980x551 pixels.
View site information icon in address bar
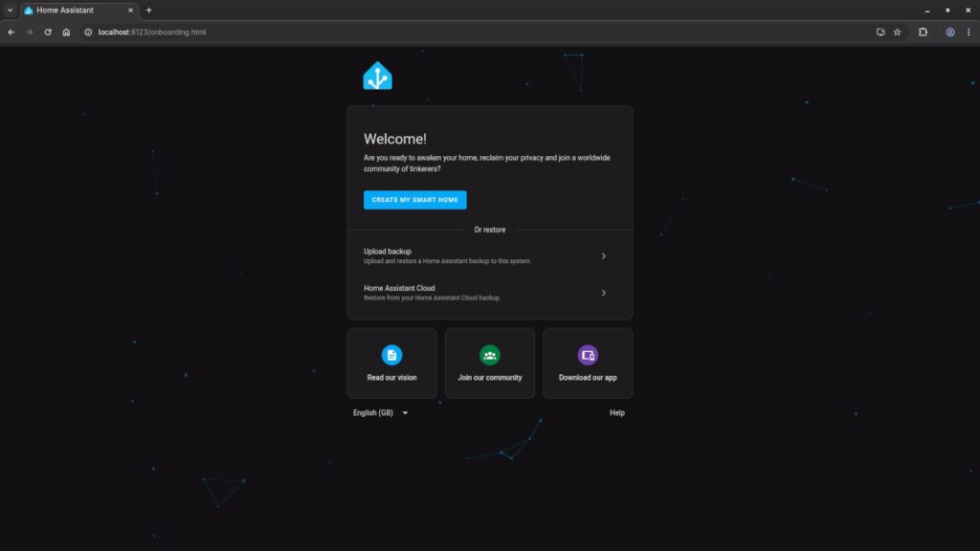pyautogui.click(x=88, y=32)
